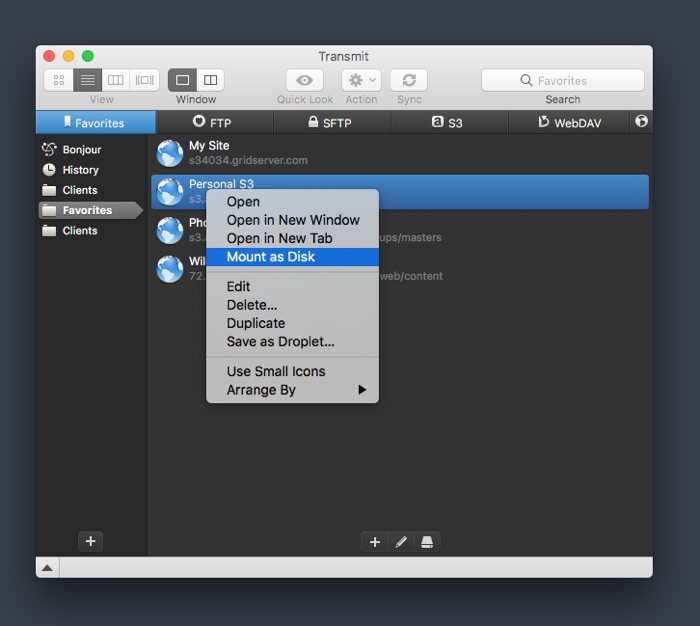700x626 pixels.
Task: Select the SFTP tab
Action: [x=332, y=122]
